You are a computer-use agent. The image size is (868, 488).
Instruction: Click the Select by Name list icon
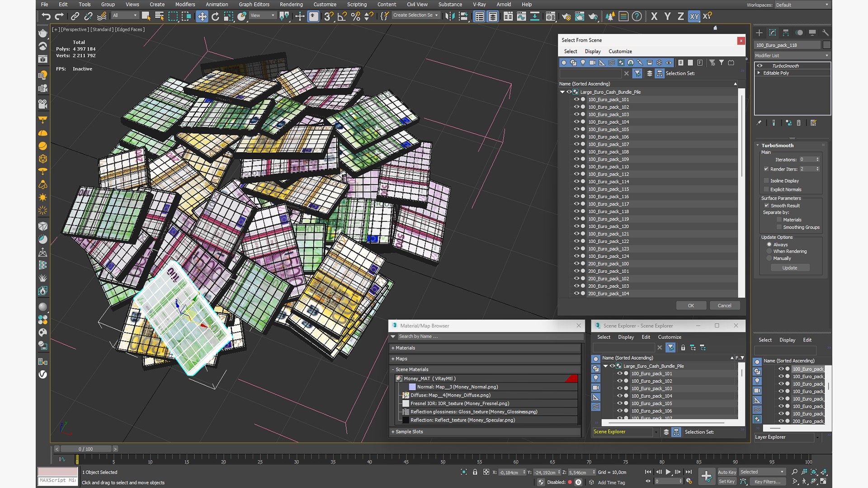pyautogui.click(x=159, y=16)
